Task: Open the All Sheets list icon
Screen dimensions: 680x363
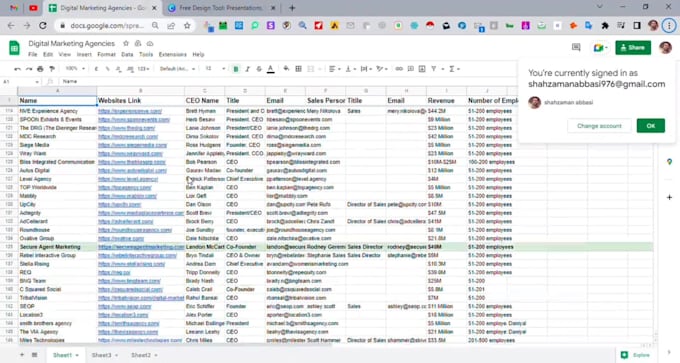Action: pyautogui.click(x=34, y=355)
